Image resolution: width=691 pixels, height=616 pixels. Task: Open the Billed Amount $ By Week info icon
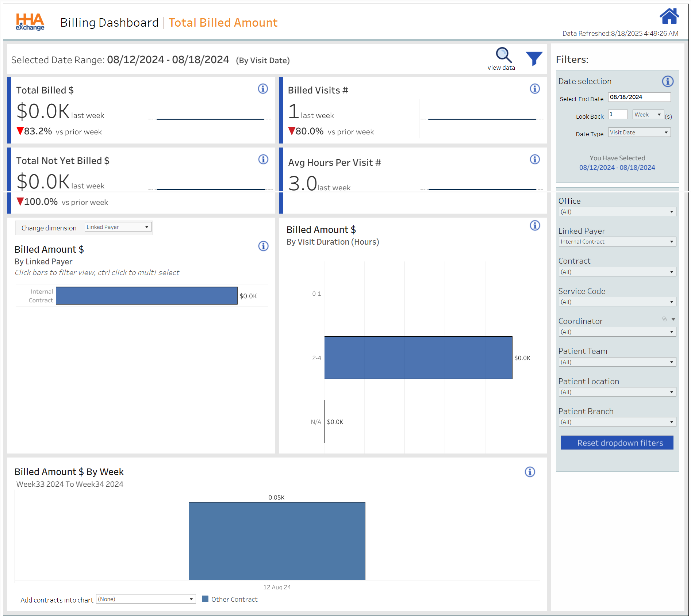[530, 472]
